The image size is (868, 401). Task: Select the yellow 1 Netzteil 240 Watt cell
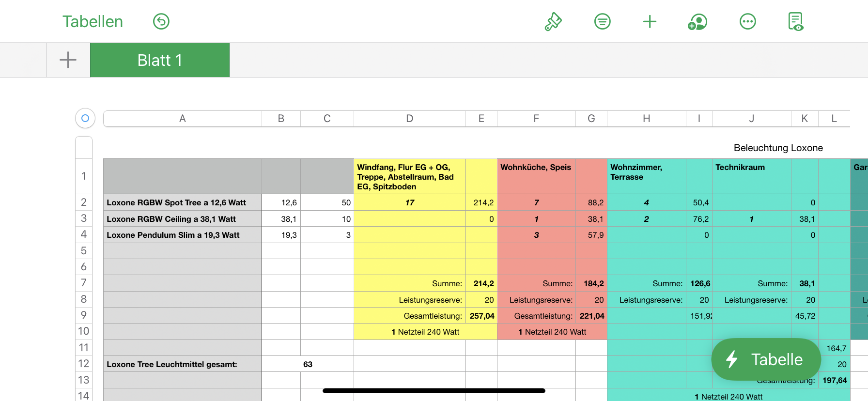pyautogui.click(x=426, y=332)
